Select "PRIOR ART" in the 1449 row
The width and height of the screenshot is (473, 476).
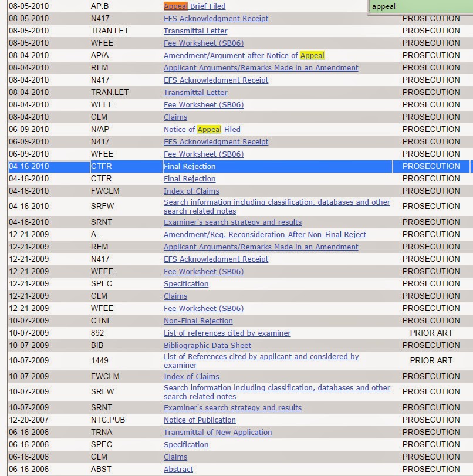point(431,360)
